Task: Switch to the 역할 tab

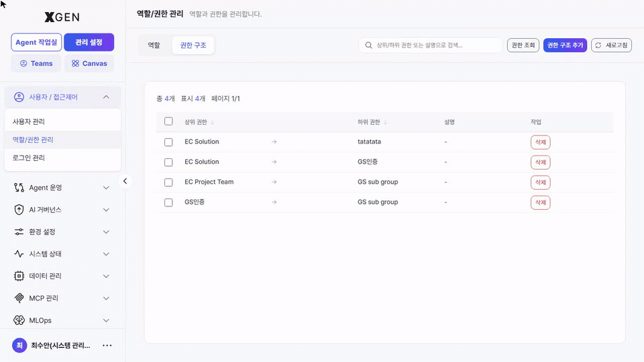Action: point(154,45)
